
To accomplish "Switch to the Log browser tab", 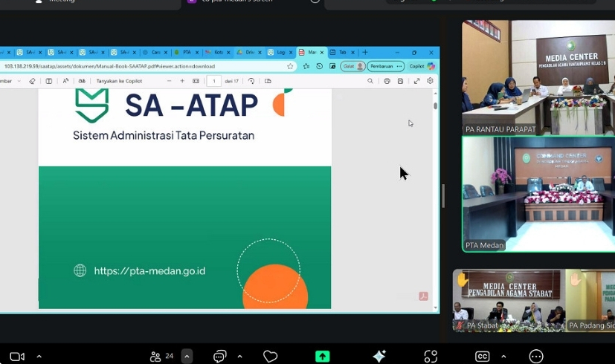I will pos(280,52).
